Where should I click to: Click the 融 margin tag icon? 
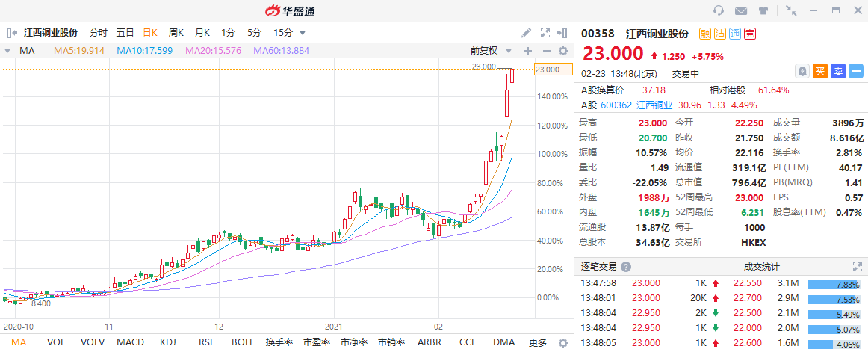705,33
